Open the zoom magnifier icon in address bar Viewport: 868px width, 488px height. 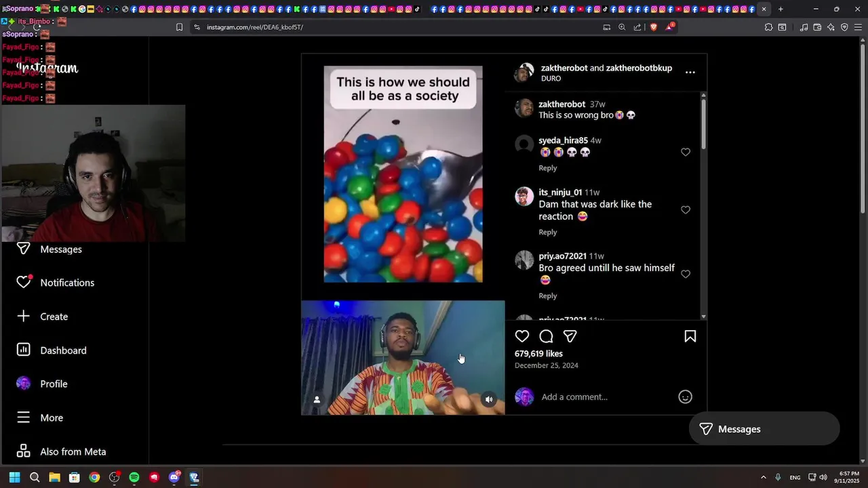(622, 27)
